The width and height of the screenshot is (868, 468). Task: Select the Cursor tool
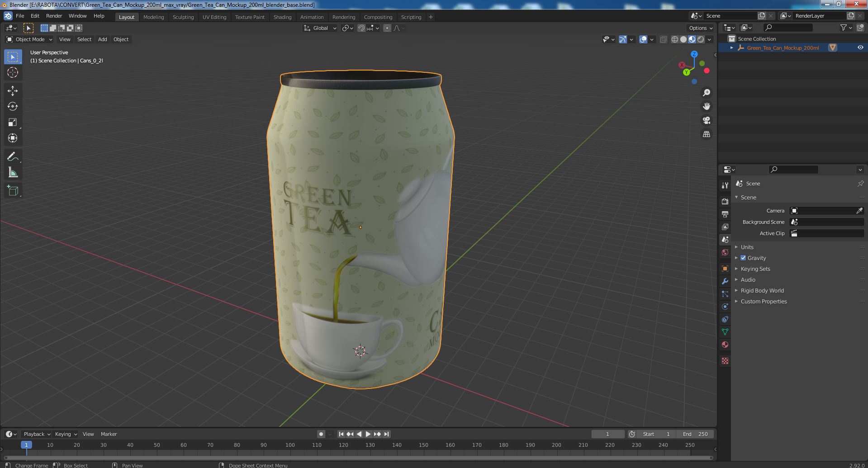[x=13, y=72]
